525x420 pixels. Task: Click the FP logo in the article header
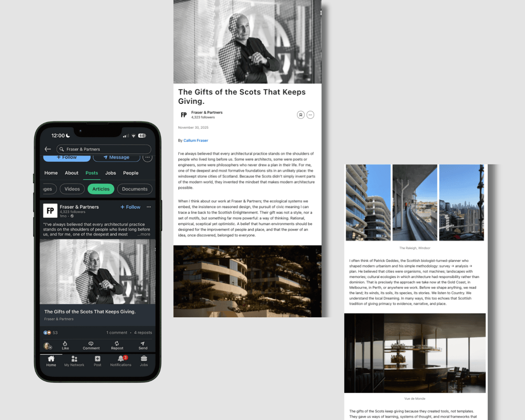pyautogui.click(x=184, y=115)
